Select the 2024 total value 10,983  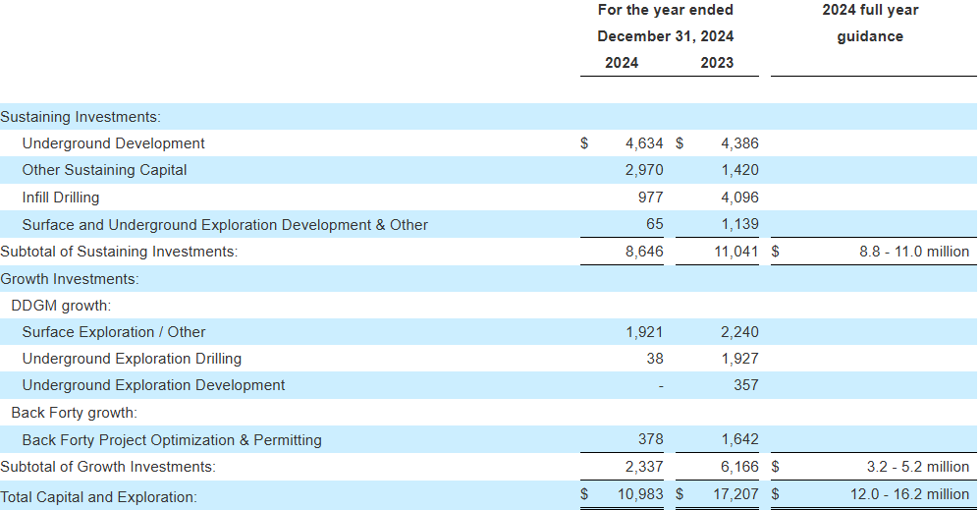pos(640,494)
